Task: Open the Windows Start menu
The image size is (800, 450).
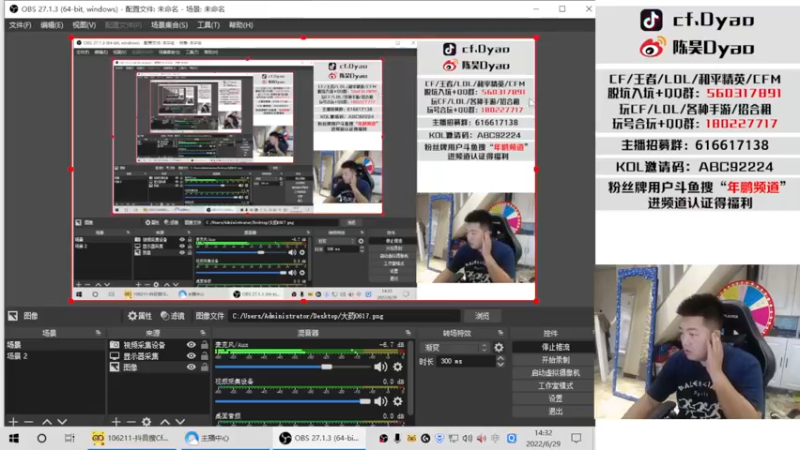Action: pyautogui.click(x=14, y=438)
